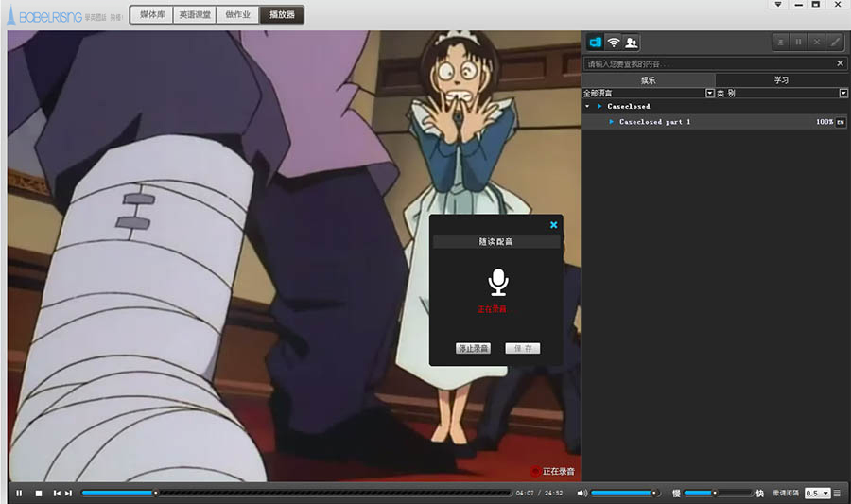Switch to the 学习 study tab
Image resolution: width=851 pixels, height=504 pixels.
click(782, 80)
